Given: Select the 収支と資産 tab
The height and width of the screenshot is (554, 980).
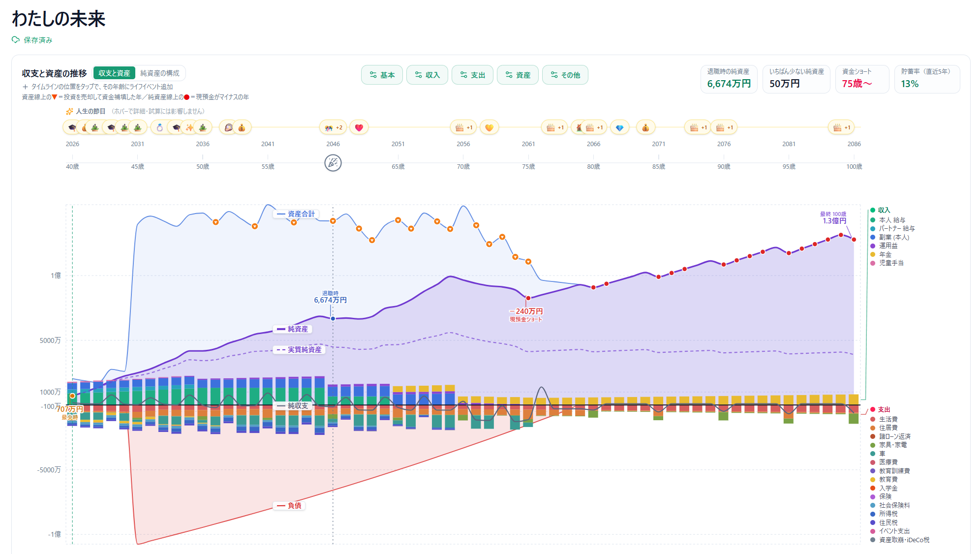Looking at the screenshot, I should pos(114,73).
